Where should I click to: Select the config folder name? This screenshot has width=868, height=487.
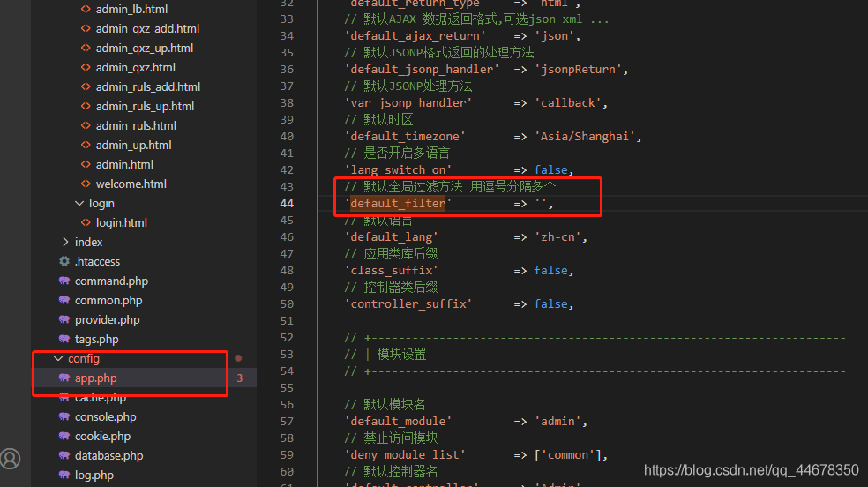(84, 358)
